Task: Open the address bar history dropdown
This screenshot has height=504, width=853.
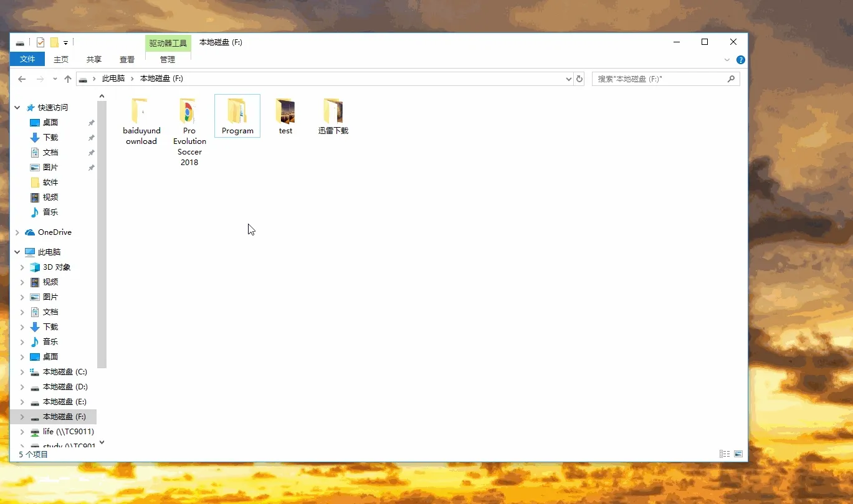Action: 568,79
